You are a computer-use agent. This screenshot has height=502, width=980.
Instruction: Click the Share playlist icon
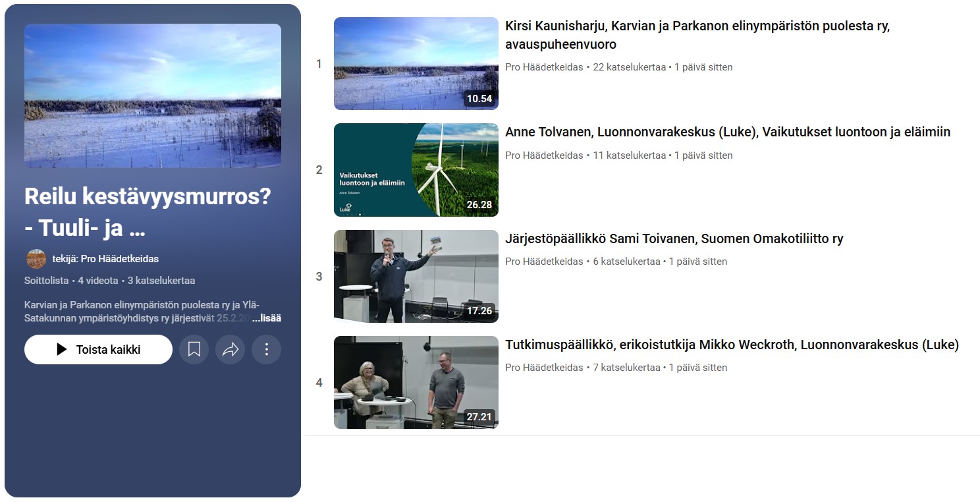(230, 349)
